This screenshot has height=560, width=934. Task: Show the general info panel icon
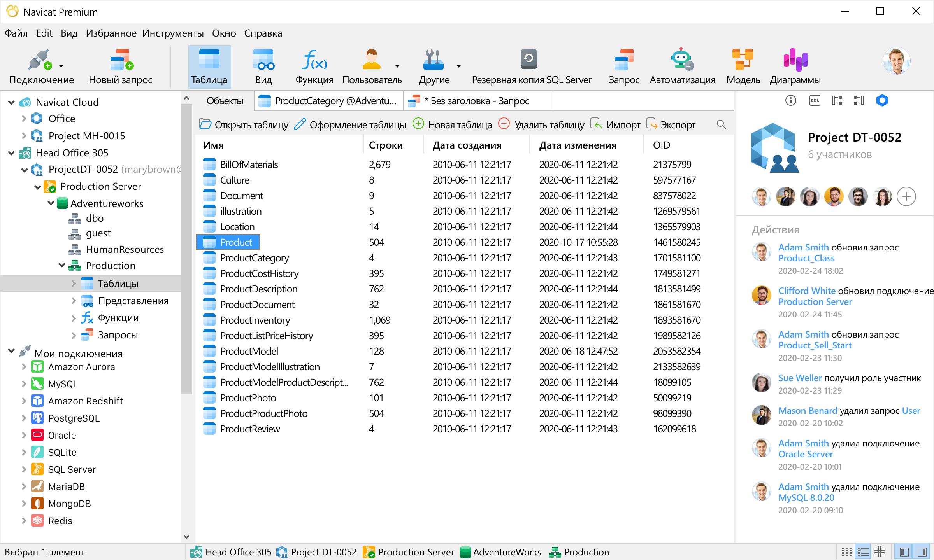[x=790, y=100]
